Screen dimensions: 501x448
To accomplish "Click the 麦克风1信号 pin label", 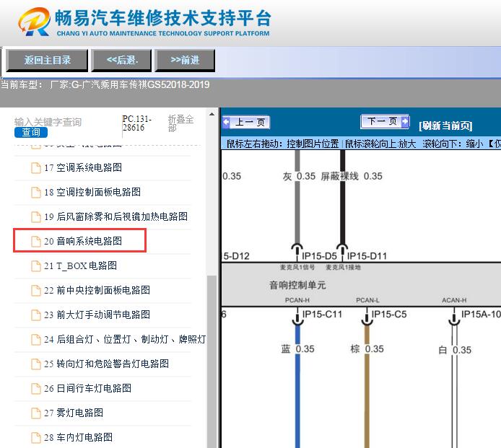I will coord(297,267).
